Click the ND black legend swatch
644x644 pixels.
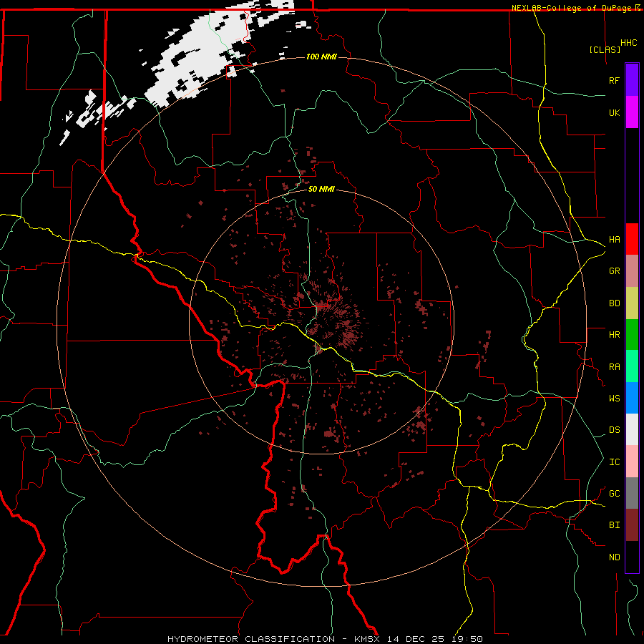(632, 557)
